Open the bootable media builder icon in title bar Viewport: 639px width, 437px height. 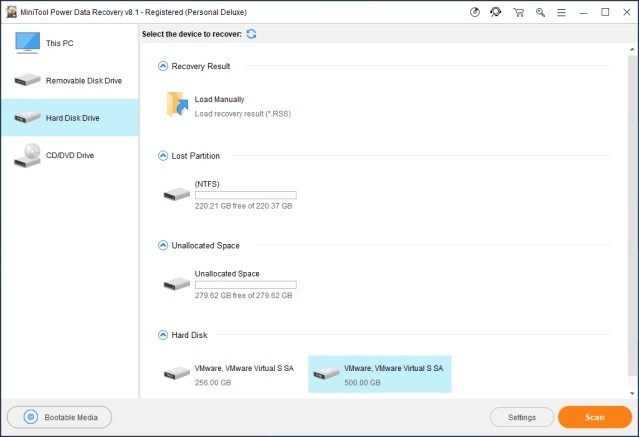[x=475, y=12]
